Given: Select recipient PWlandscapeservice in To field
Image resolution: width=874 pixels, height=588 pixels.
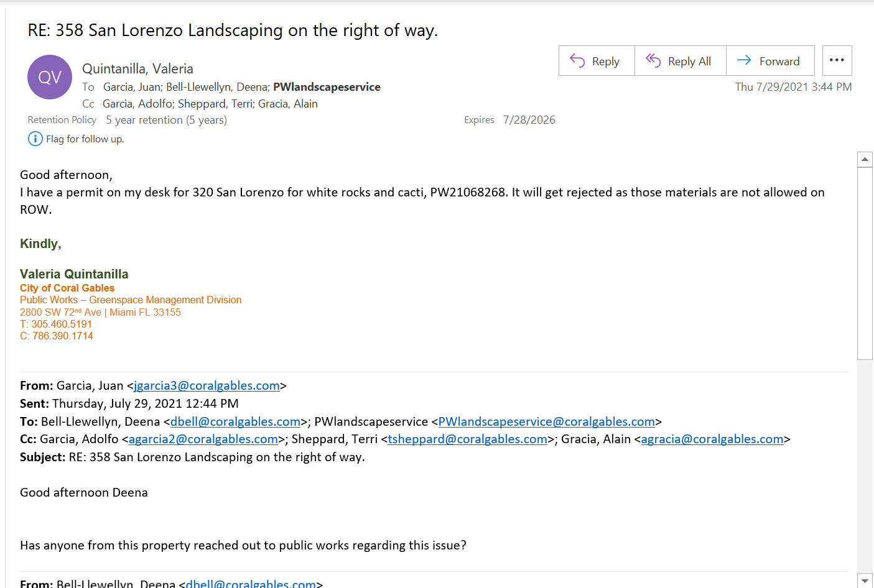Looking at the screenshot, I should click(x=327, y=87).
